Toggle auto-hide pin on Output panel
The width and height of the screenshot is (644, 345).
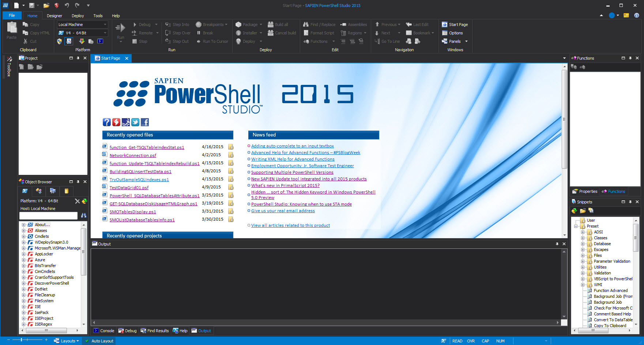point(557,244)
